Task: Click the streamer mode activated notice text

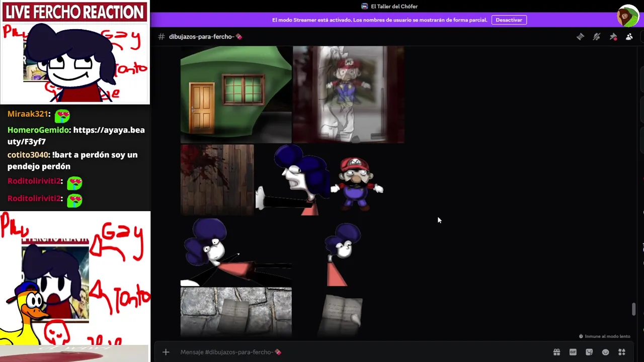Action: click(x=379, y=20)
